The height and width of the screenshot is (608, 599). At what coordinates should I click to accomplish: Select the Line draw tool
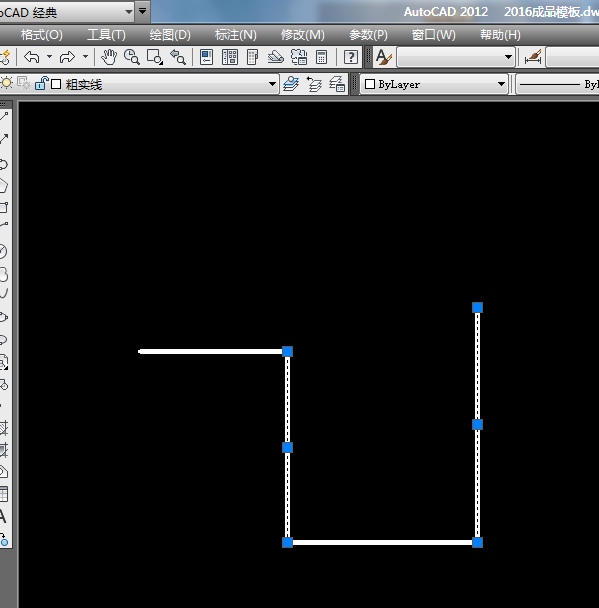point(4,116)
